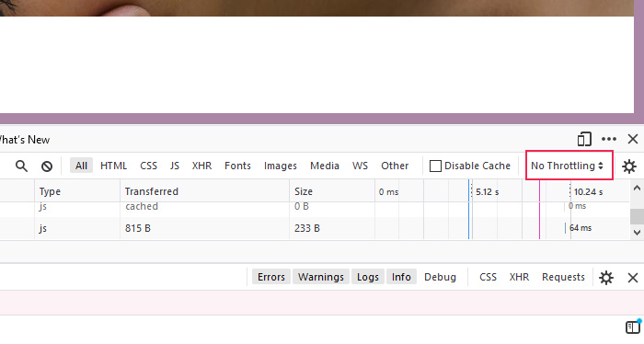Open the No Throttling dropdown
Screen dimensions: 644x344
tap(569, 166)
